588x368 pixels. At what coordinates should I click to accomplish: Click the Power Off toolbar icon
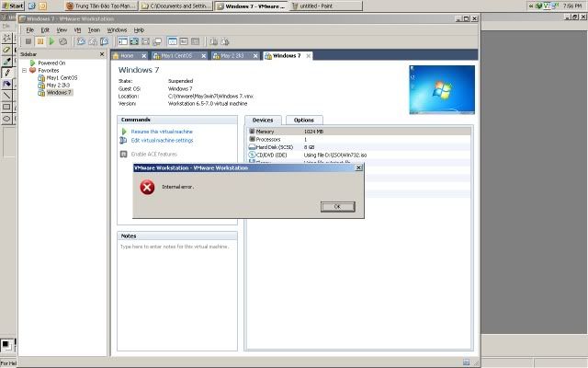[28, 41]
